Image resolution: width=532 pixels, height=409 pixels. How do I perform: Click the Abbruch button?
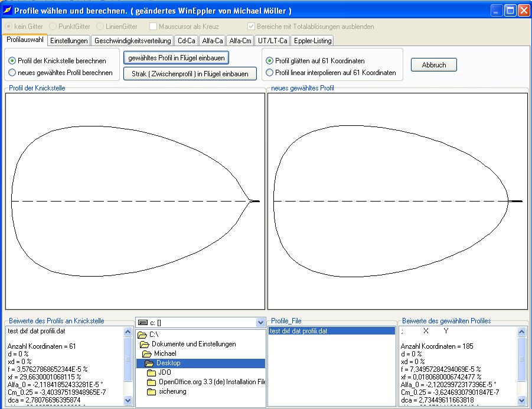tap(434, 65)
